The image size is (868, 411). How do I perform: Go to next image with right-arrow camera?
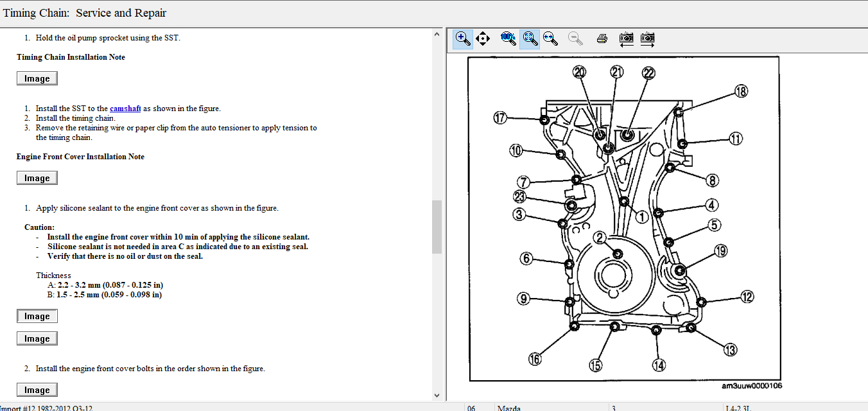(x=647, y=39)
